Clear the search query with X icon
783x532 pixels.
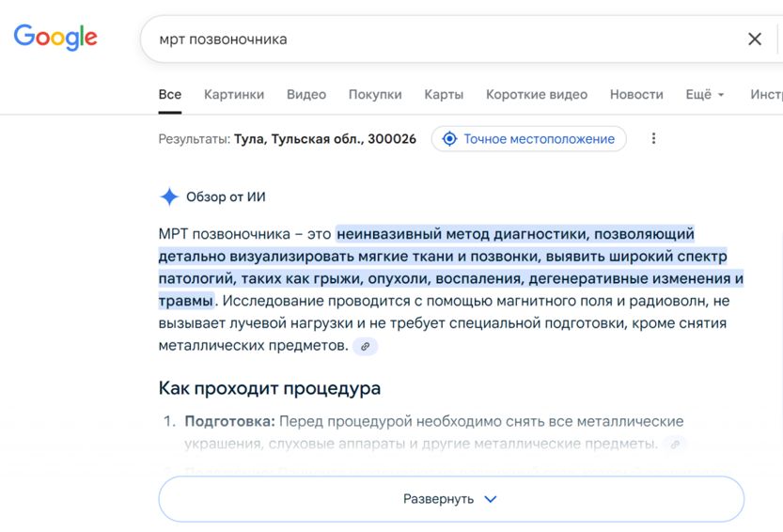pyautogui.click(x=754, y=39)
